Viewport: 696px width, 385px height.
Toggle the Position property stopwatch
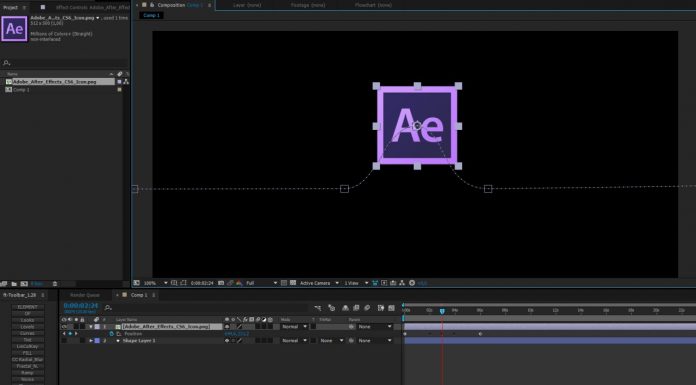tap(111, 333)
